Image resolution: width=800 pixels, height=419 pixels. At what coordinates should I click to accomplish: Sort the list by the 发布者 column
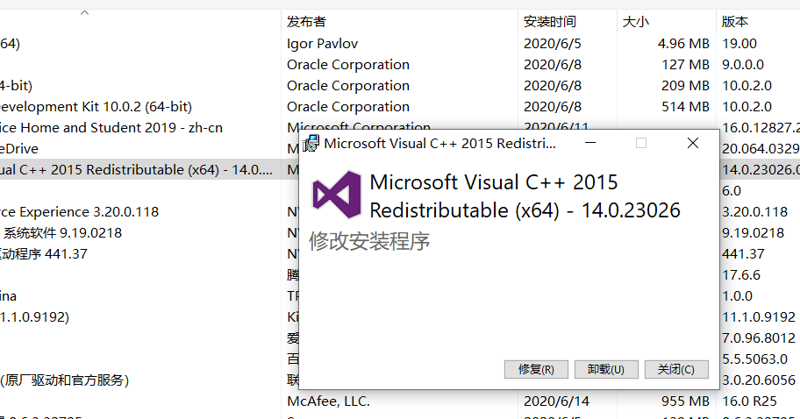[x=306, y=21]
